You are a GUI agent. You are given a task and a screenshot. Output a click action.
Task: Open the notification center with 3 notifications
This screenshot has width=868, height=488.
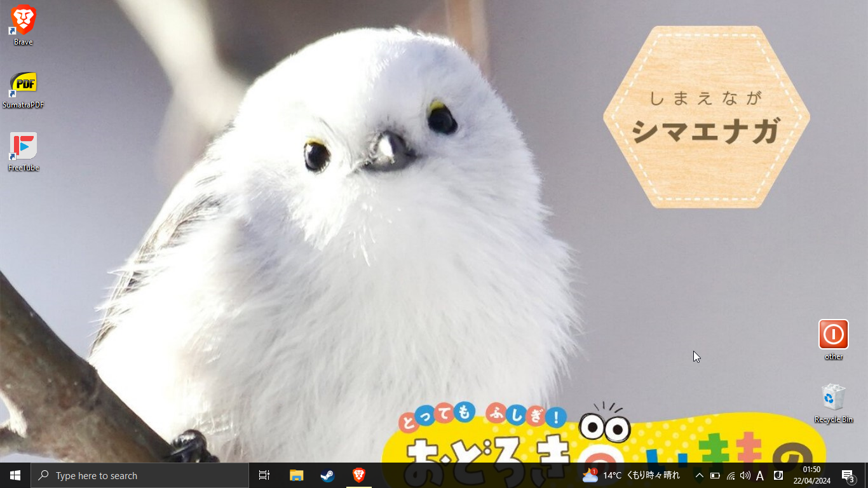848,475
